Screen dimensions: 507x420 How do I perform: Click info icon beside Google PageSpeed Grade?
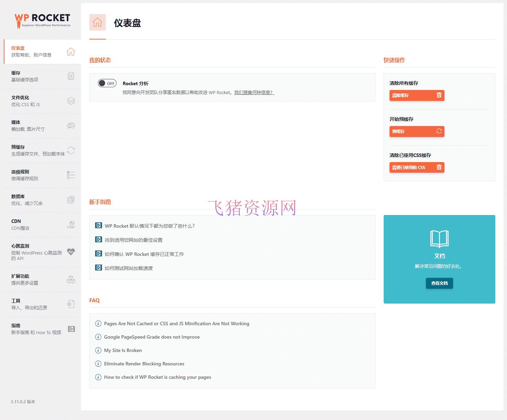point(98,337)
